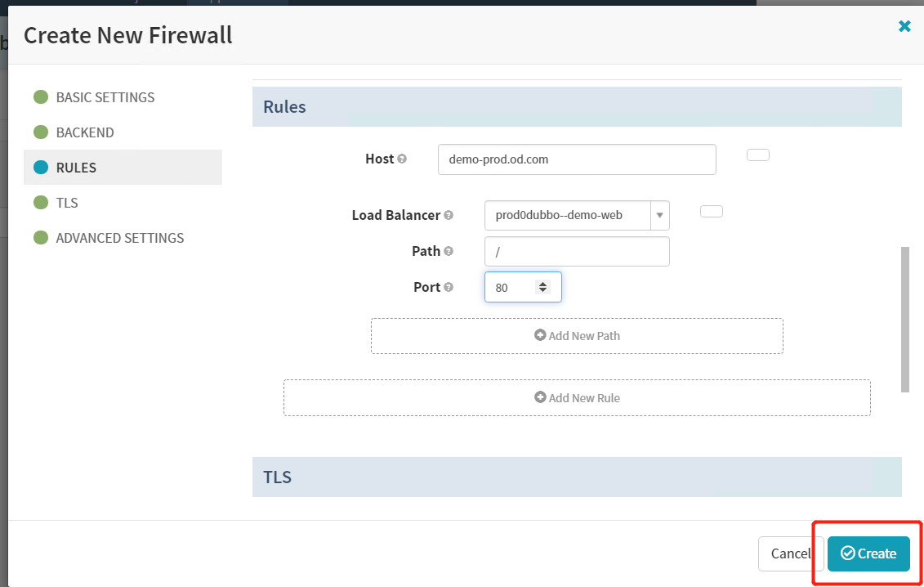Image resolution: width=924 pixels, height=587 pixels.
Task: Click the small blank button beside Host field
Action: [758, 155]
